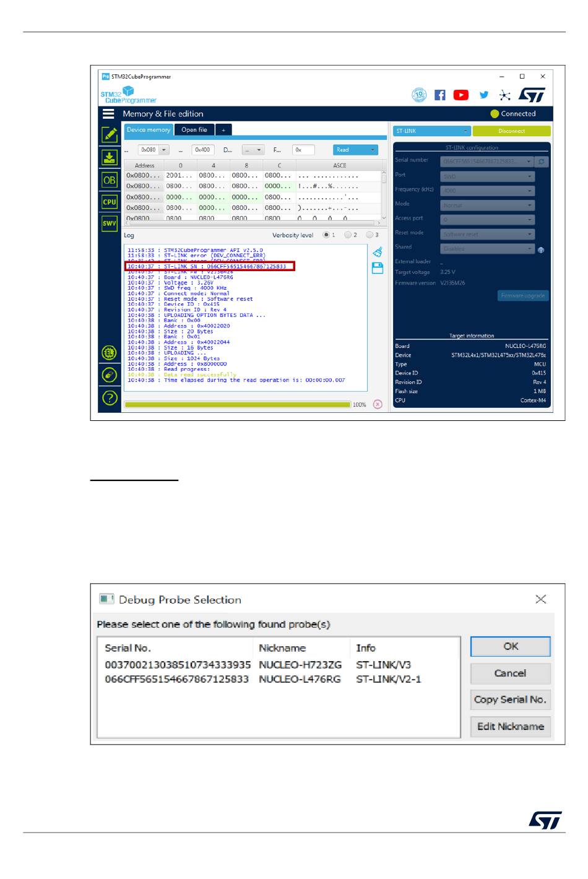Click the Serial No. column header
588x879 pixels.
coord(128,648)
